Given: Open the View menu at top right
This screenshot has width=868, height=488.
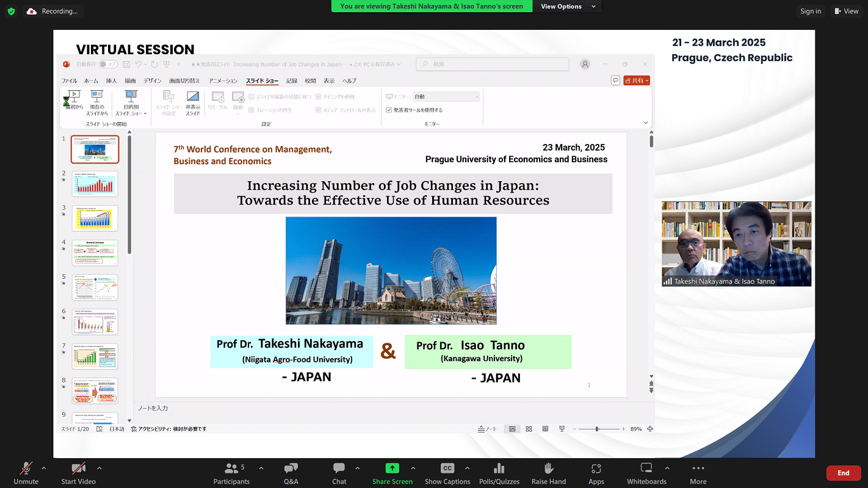Looking at the screenshot, I should click(847, 11).
